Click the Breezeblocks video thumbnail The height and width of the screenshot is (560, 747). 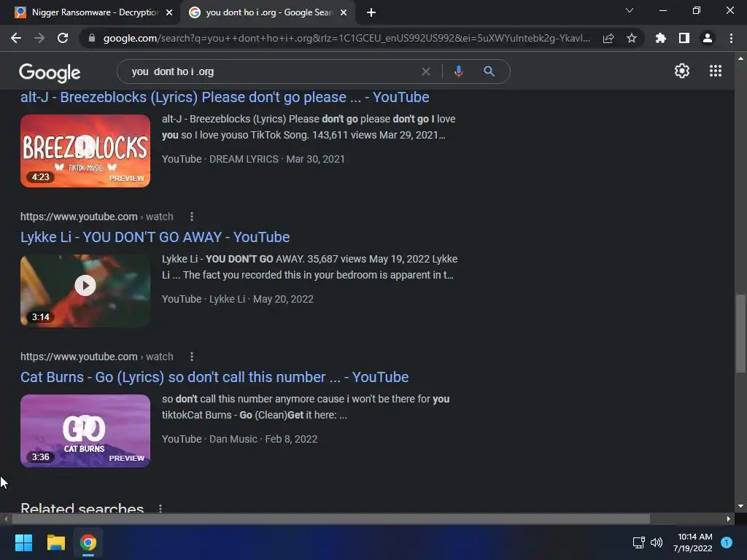(85, 151)
